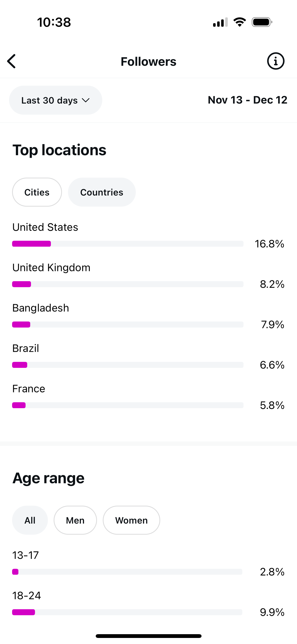Open the info icon on Followers
The image size is (297, 644).
click(276, 61)
